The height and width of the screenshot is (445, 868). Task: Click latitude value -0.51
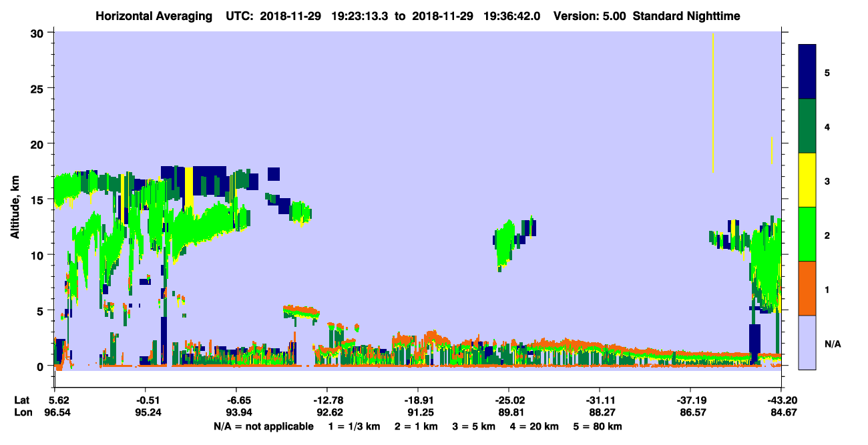coord(147,400)
